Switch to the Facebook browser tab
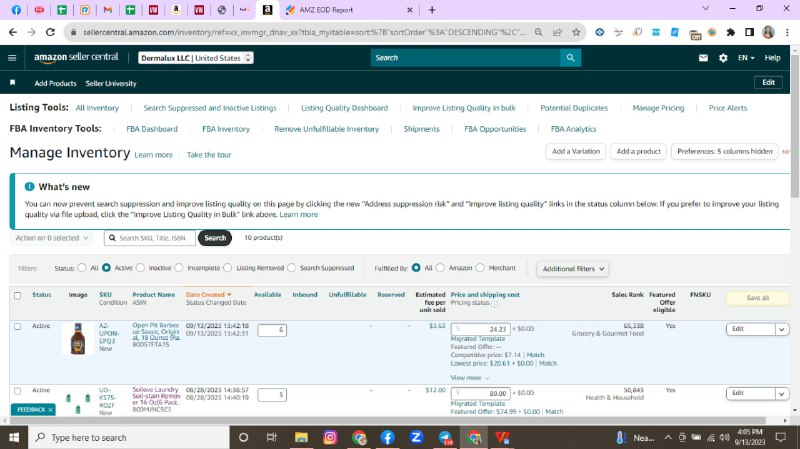This screenshot has width=800, height=449. tap(16, 10)
